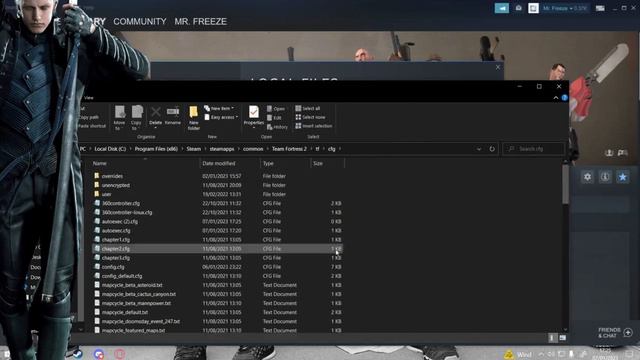Click Select none in ribbon
The image size is (640, 360).
click(x=310, y=117)
